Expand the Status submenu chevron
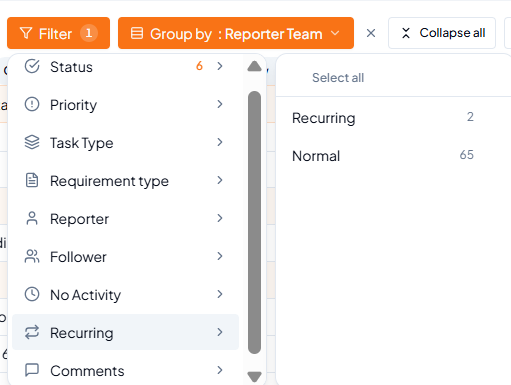 pos(220,66)
